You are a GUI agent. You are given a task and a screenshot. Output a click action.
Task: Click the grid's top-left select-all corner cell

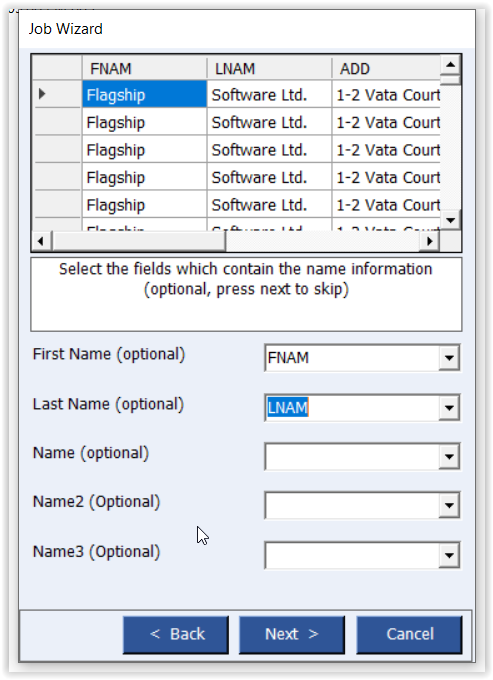point(58,68)
